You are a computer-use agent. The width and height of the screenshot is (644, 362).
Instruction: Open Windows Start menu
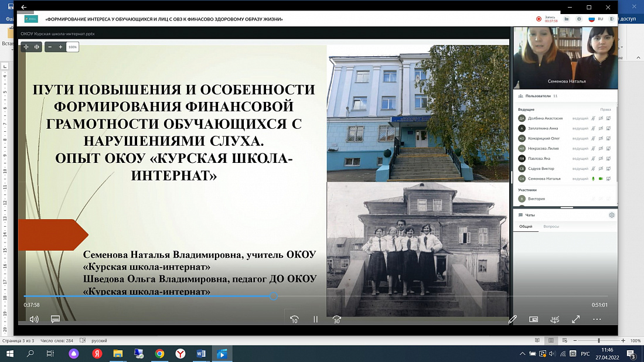point(10,353)
